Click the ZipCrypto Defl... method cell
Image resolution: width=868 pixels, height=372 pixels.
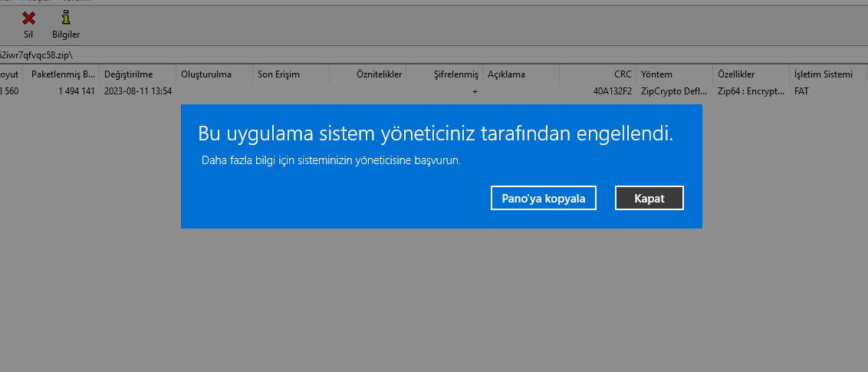pos(674,91)
